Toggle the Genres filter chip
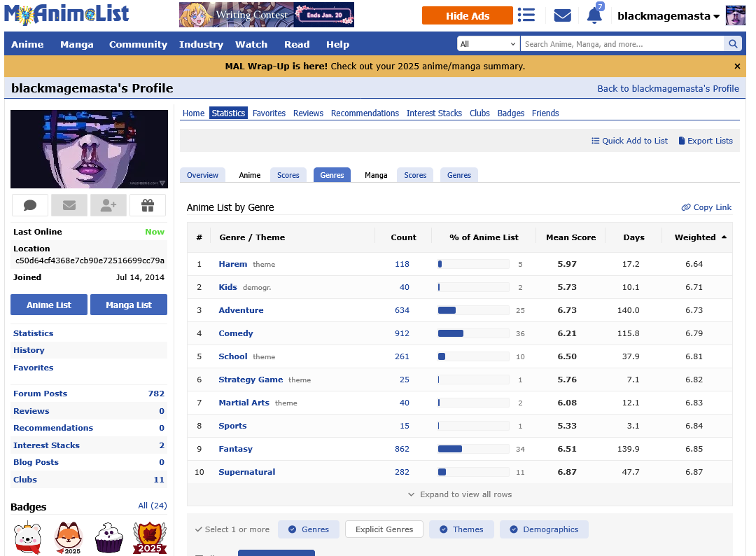 tap(309, 529)
